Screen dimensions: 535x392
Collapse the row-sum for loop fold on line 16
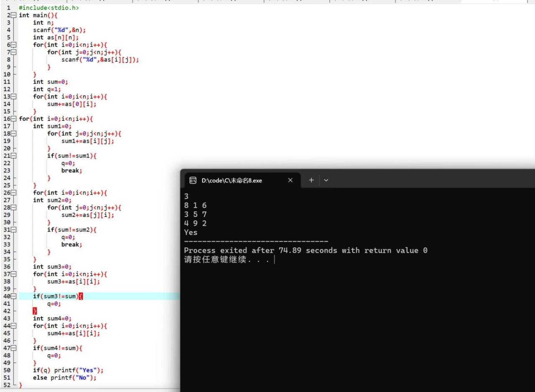tap(14, 119)
